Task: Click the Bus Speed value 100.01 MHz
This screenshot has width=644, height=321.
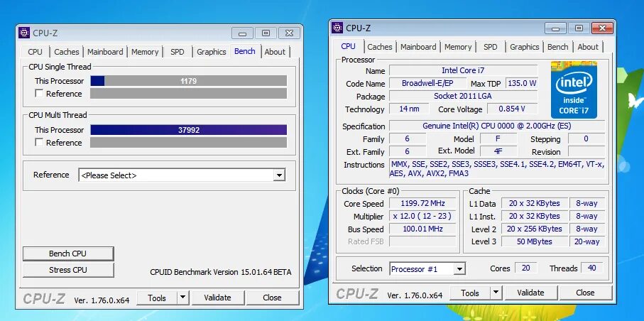Action: 422,229
